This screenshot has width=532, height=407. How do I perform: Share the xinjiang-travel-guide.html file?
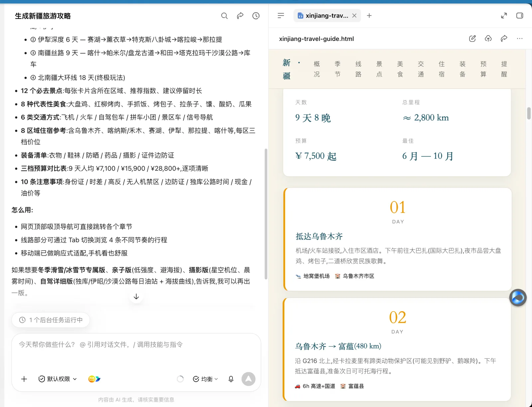(504, 39)
